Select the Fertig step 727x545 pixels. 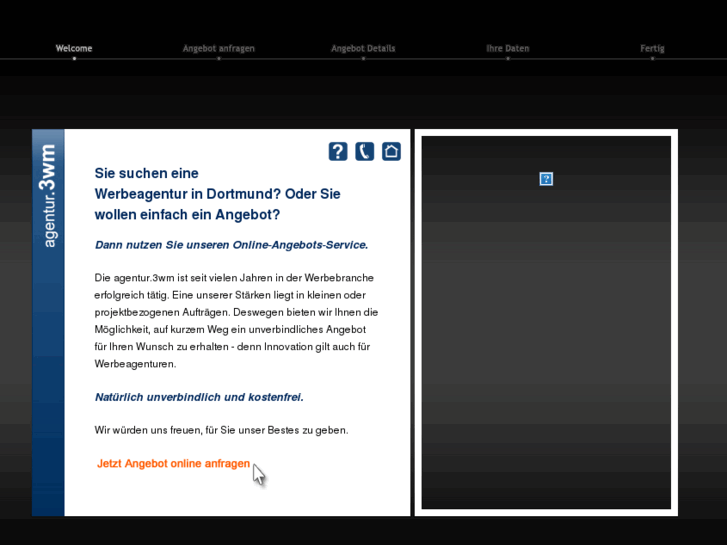pyautogui.click(x=652, y=48)
